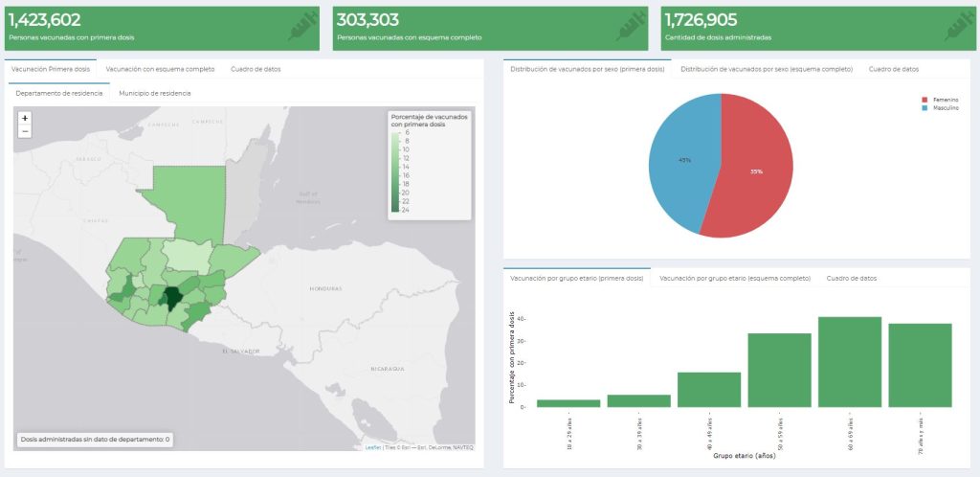This screenshot has height=477, width=980.
Task: Click the 60 a 69 años bar
Action: [x=849, y=362]
